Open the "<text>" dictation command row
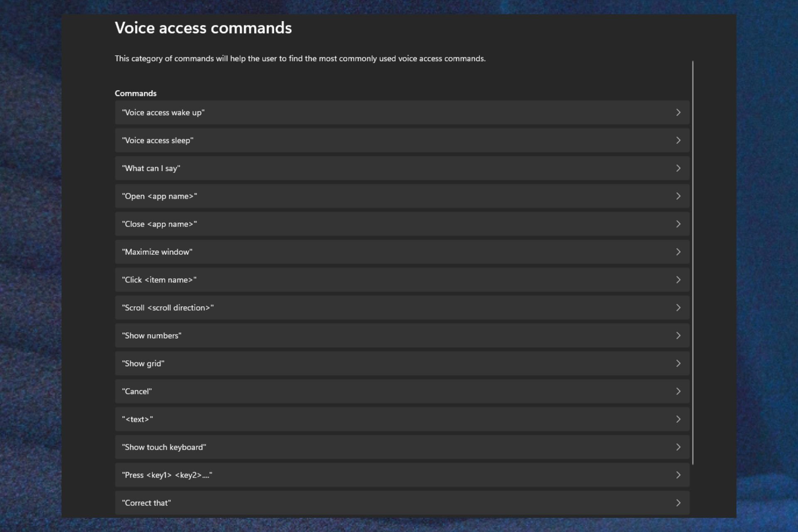Image resolution: width=798 pixels, height=532 pixels. tap(402, 419)
